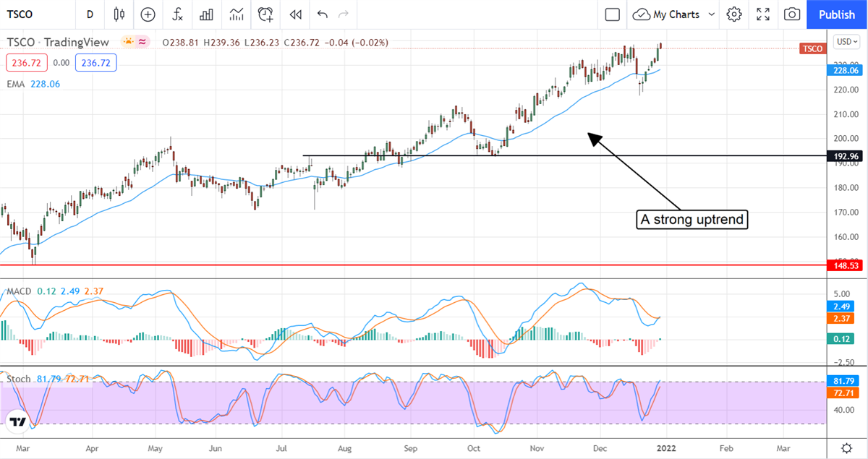
Task: Change the D timeframe interval
Action: pos(90,14)
